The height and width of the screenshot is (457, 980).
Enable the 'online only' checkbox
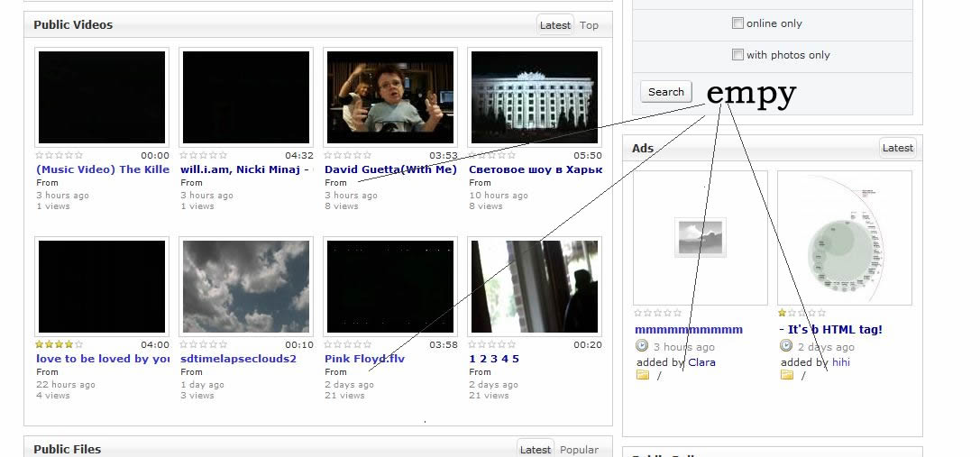(x=737, y=23)
